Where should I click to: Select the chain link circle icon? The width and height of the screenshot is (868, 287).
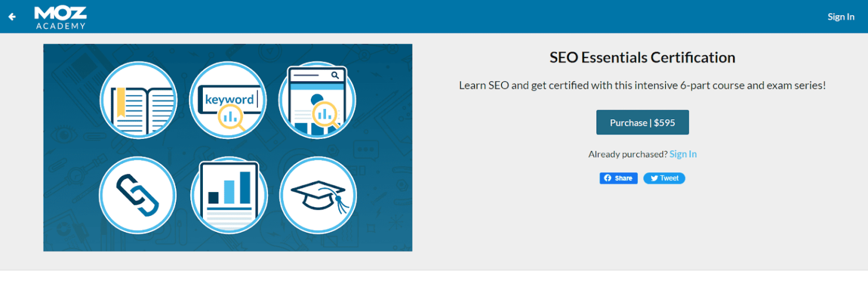(137, 195)
